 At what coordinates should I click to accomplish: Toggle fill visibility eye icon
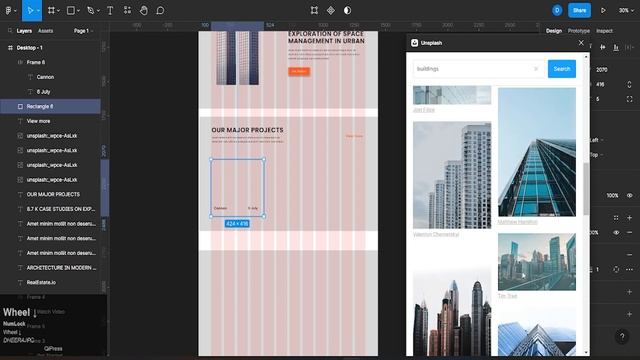click(x=616, y=232)
